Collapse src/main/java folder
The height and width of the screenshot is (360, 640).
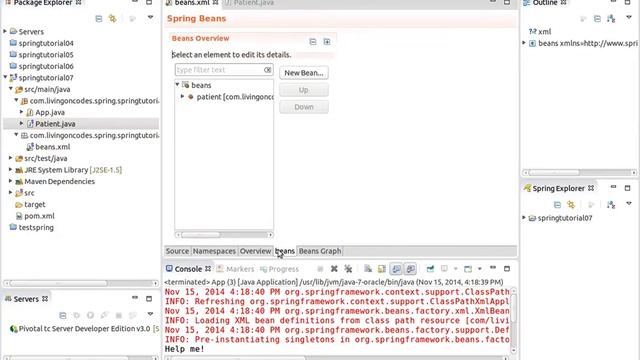coord(11,89)
